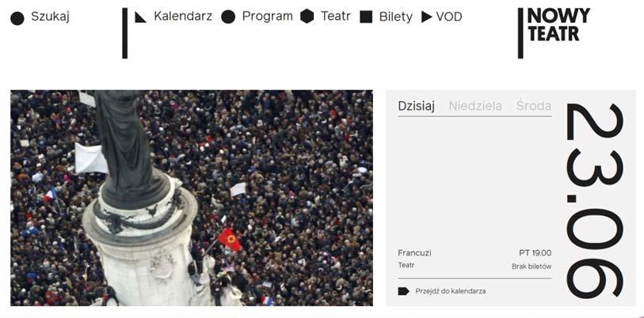This screenshot has width=644, height=318.
Task: Open the Francuzi performance link
Action: coord(414,253)
